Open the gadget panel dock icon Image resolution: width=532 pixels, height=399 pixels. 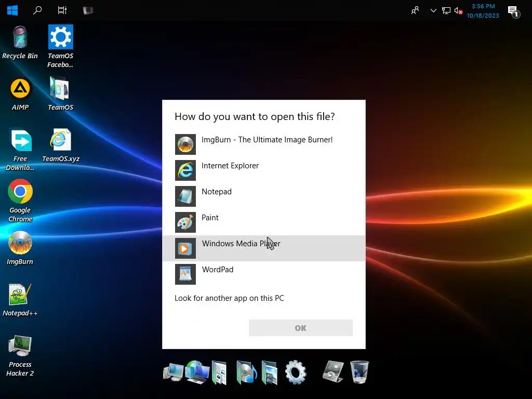[x=333, y=371]
